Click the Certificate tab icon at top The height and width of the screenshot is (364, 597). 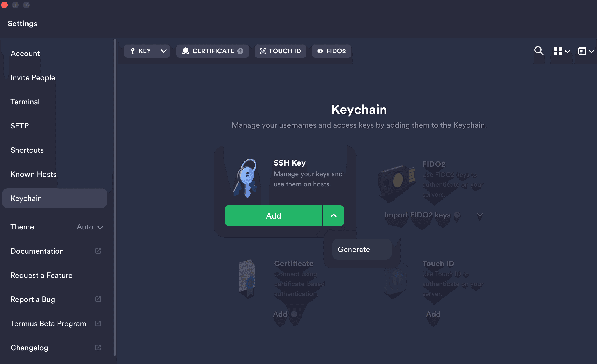click(x=185, y=51)
